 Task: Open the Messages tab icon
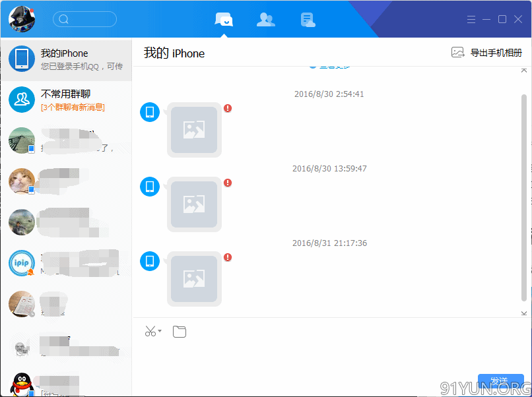[224, 19]
